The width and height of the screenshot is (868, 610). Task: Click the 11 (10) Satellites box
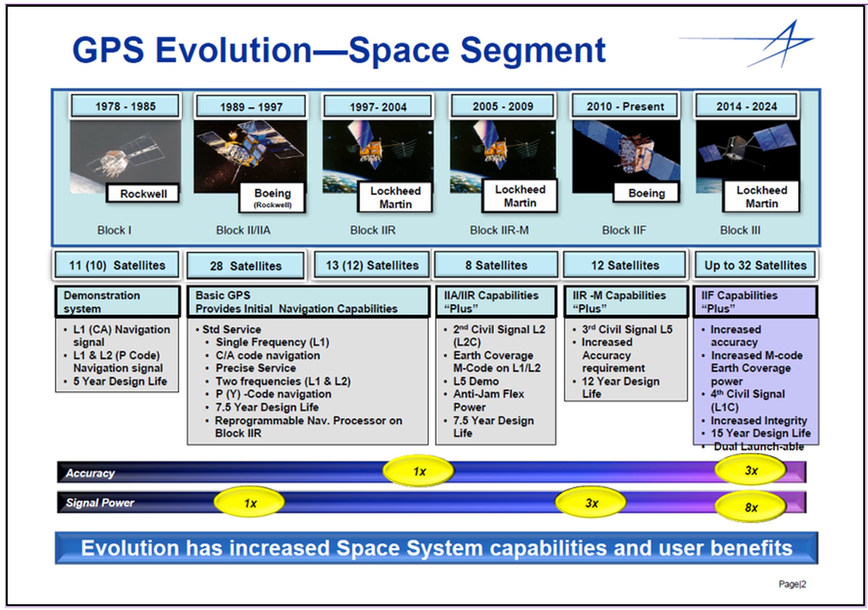tap(117, 265)
